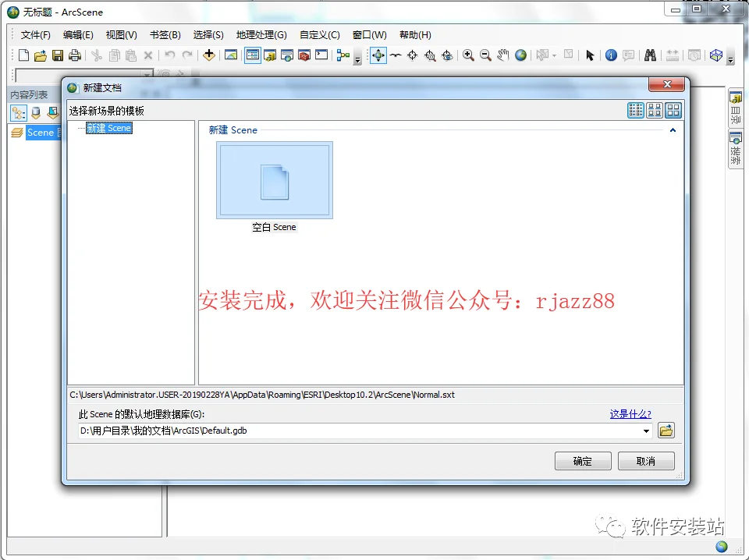Open the 地理处理(G) menu
Image resolution: width=749 pixels, height=560 pixels.
tap(261, 35)
